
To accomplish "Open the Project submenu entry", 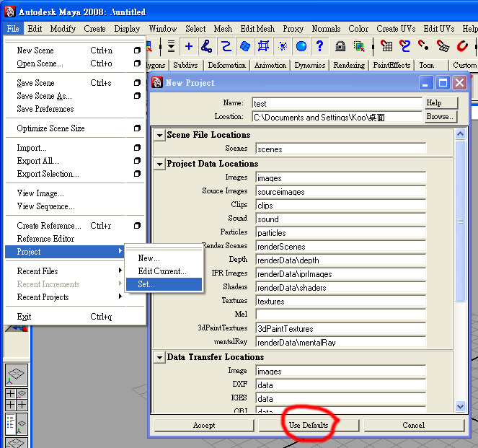I will (65, 252).
